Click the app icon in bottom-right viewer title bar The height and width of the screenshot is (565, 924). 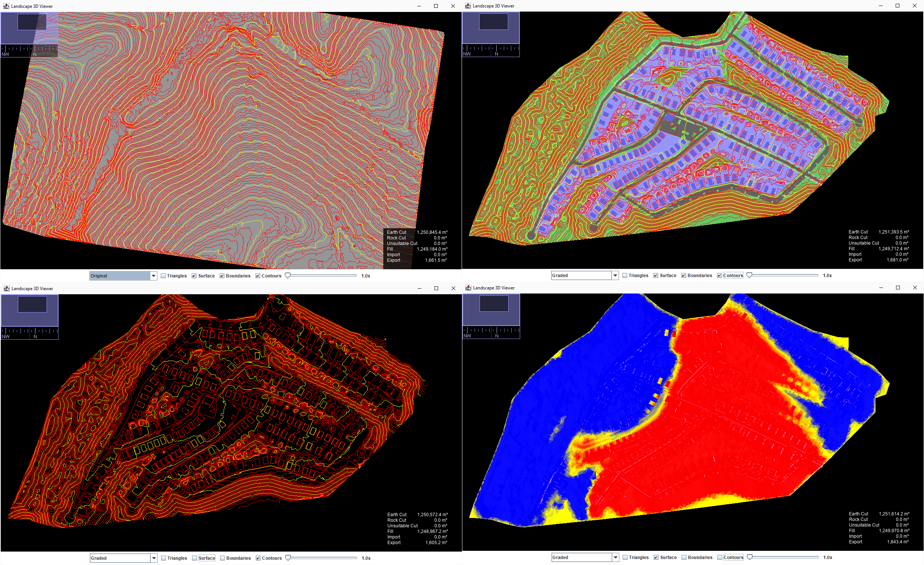pyautogui.click(x=468, y=288)
